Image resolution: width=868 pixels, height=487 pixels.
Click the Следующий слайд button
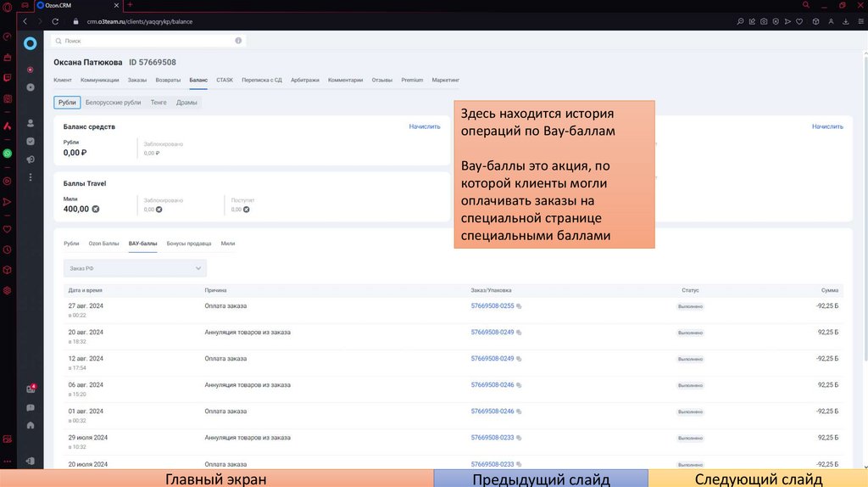[x=758, y=479]
